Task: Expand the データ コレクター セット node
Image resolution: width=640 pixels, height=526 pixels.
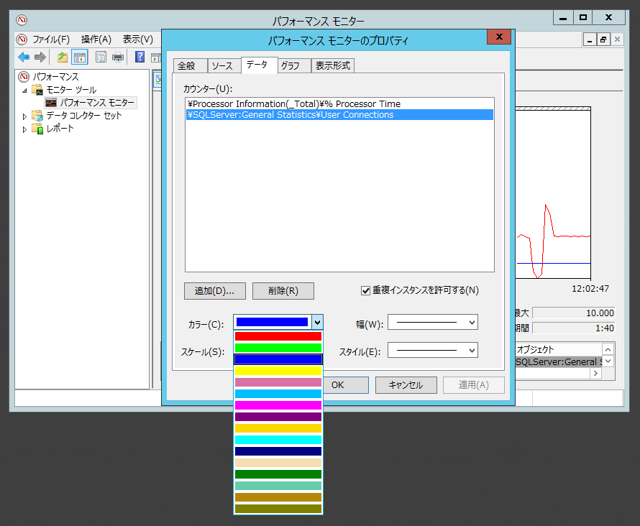Action: [x=24, y=116]
